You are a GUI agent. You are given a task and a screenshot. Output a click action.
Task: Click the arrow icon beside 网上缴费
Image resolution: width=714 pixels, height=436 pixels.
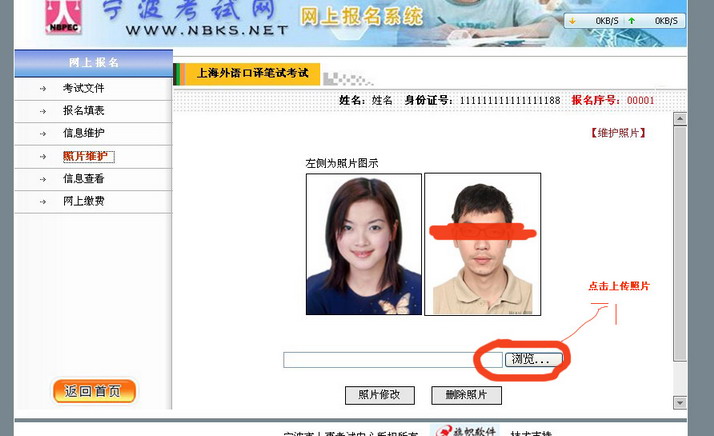tap(43, 202)
